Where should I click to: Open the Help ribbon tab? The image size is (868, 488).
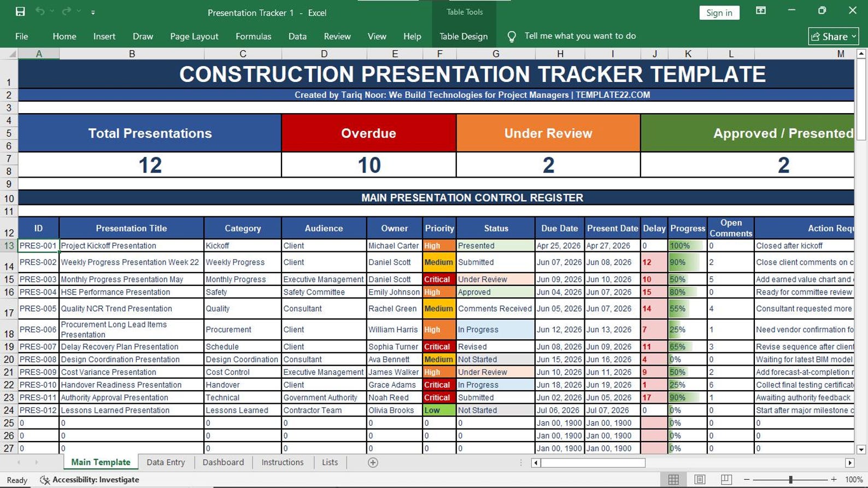pyautogui.click(x=412, y=37)
